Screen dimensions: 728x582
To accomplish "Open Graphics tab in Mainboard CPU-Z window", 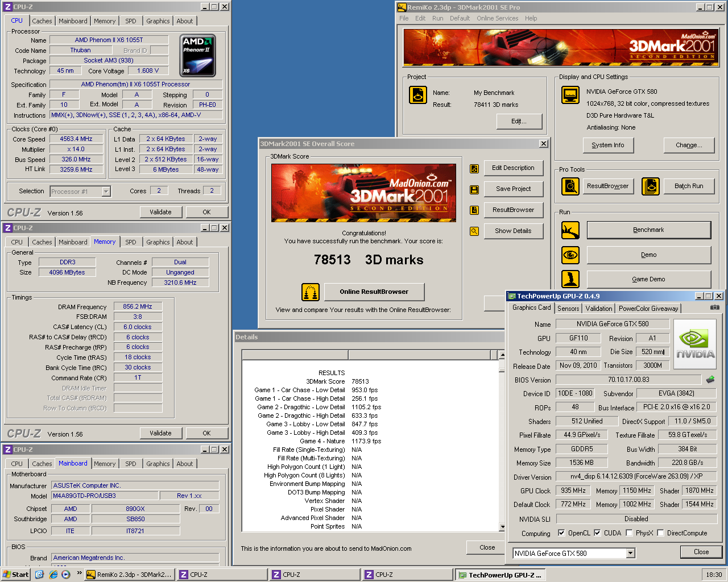I will coord(158,464).
